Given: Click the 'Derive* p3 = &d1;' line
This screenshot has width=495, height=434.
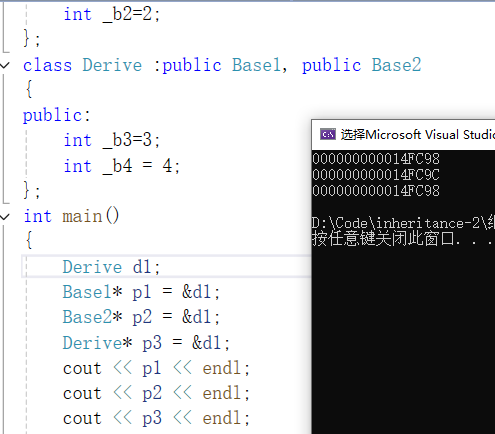Looking at the screenshot, I should point(146,343).
